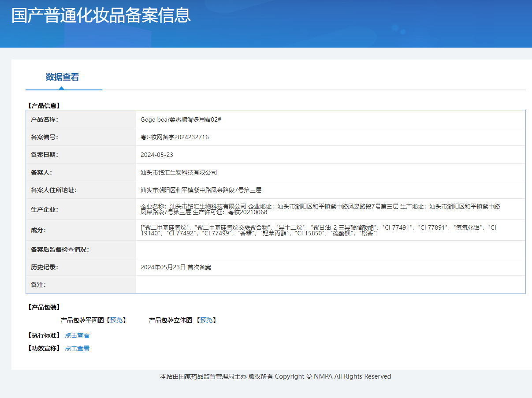Screen dimensions: 532x398
Task: Click 点击查看 next to 功效宣称
Action: tap(77, 348)
